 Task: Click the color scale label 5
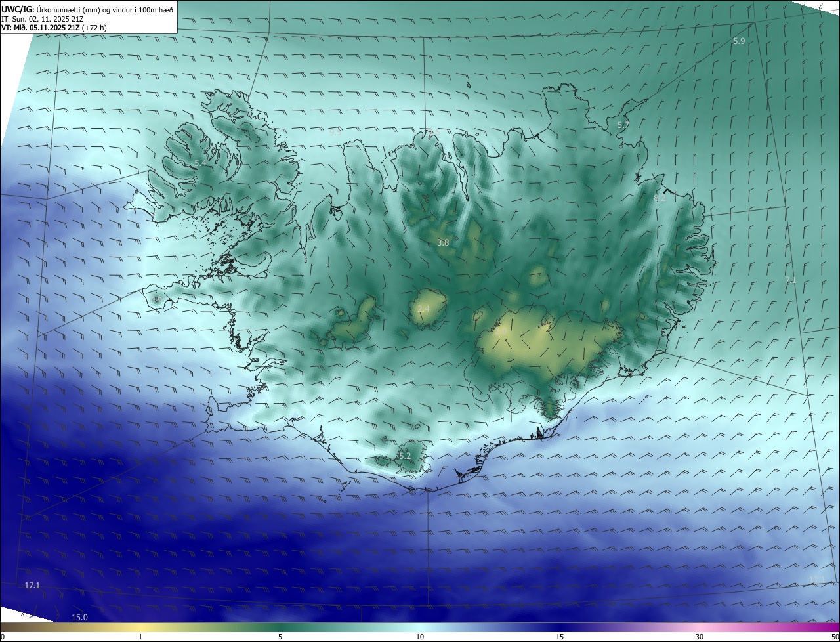click(x=280, y=637)
